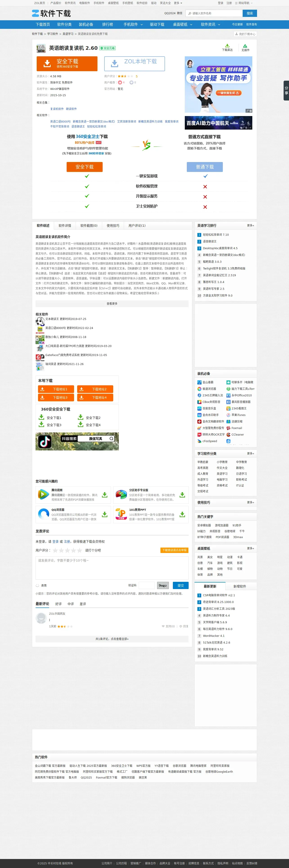Click the 支持(0) heart icon
The width and height of the screenshot is (289, 868).
[x=163, y=626]
